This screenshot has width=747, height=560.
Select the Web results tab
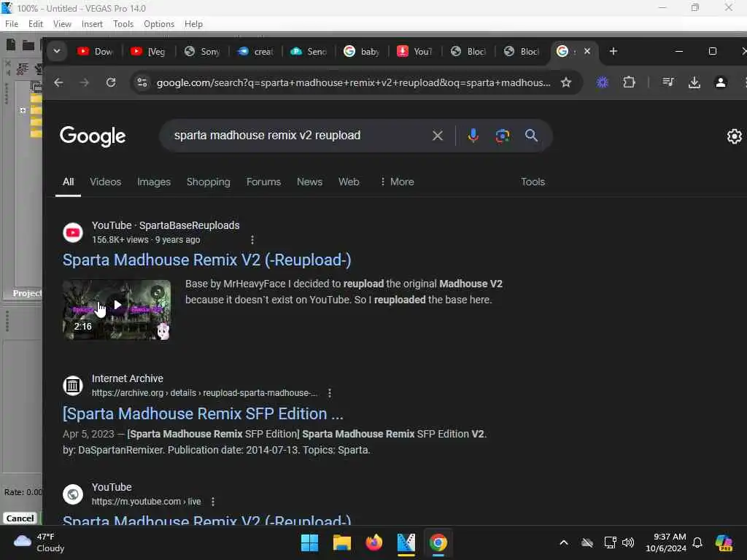click(x=349, y=182)
